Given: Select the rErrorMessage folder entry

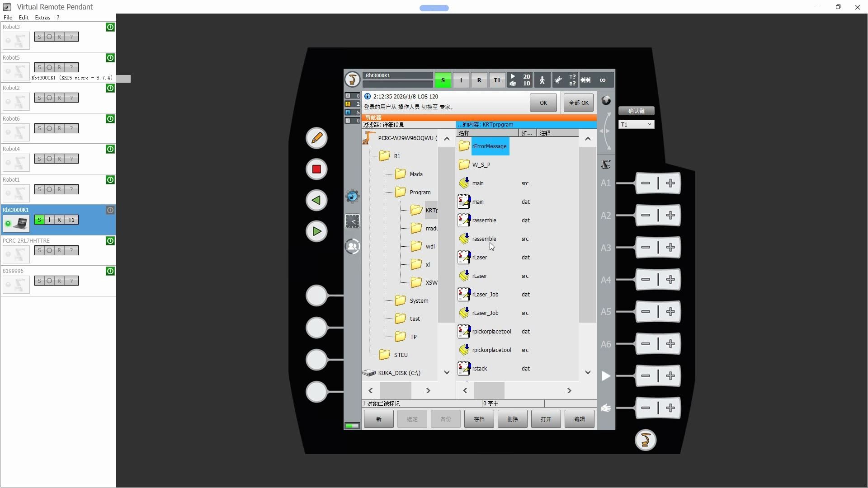Looking at the screenshot, I should point(490,146).
